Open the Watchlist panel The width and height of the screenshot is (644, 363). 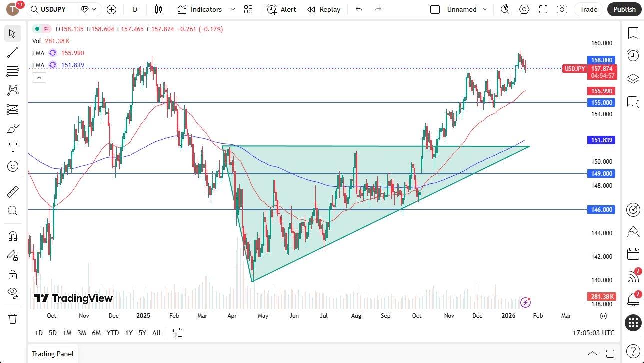[x=633, y=33]
